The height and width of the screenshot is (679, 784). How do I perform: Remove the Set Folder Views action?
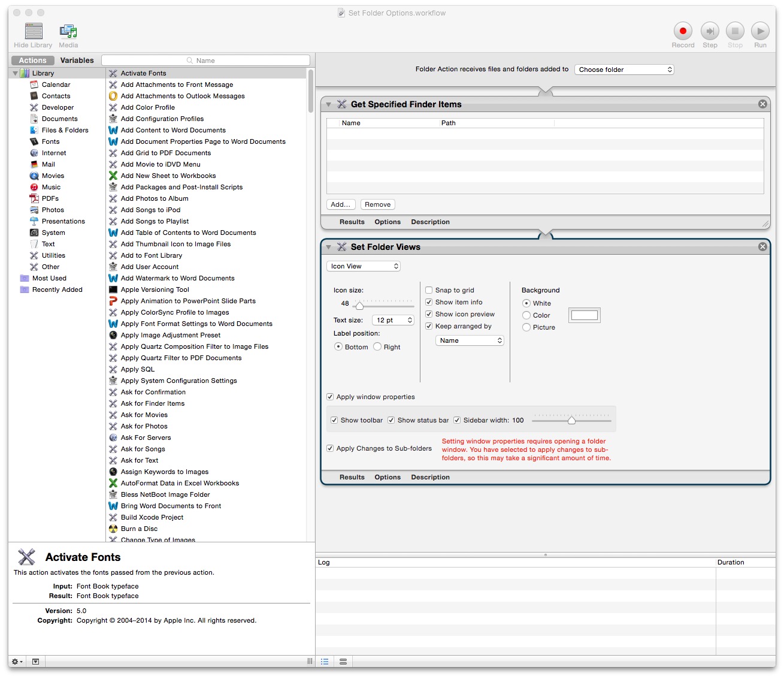pos(762,247)
